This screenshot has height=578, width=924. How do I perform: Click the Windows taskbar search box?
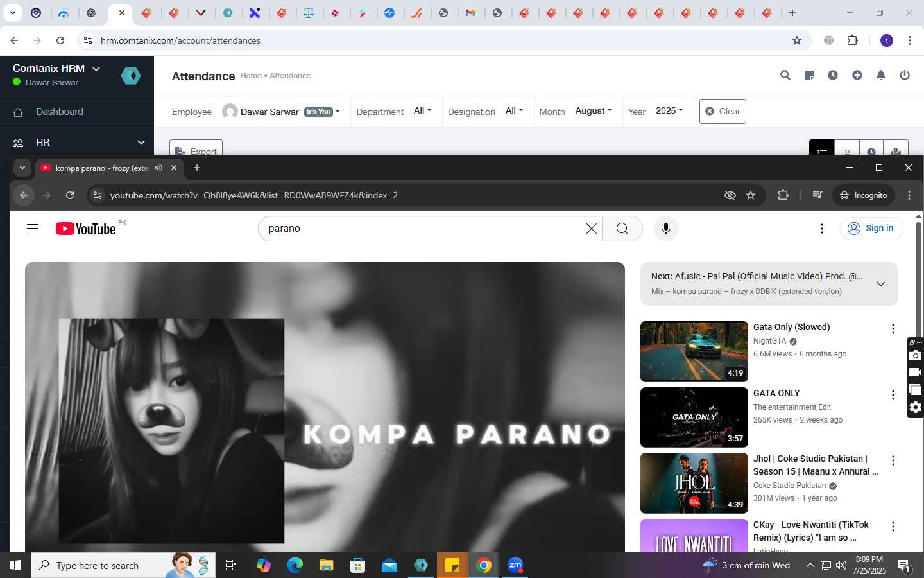(123, 565)
